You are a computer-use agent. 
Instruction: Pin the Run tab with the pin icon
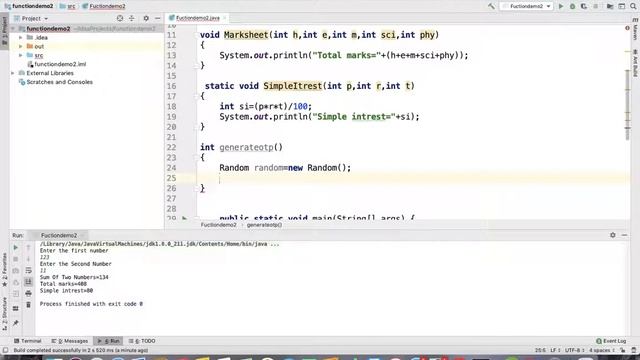[x=16, y=323]
